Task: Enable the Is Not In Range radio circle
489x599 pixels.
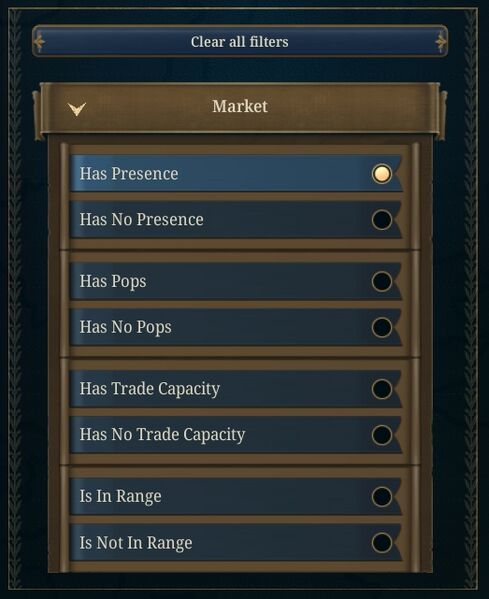Action: 382,543
